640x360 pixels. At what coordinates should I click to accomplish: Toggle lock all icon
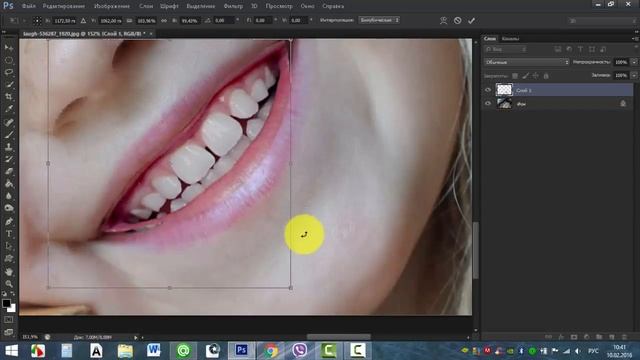click(546, 76)
